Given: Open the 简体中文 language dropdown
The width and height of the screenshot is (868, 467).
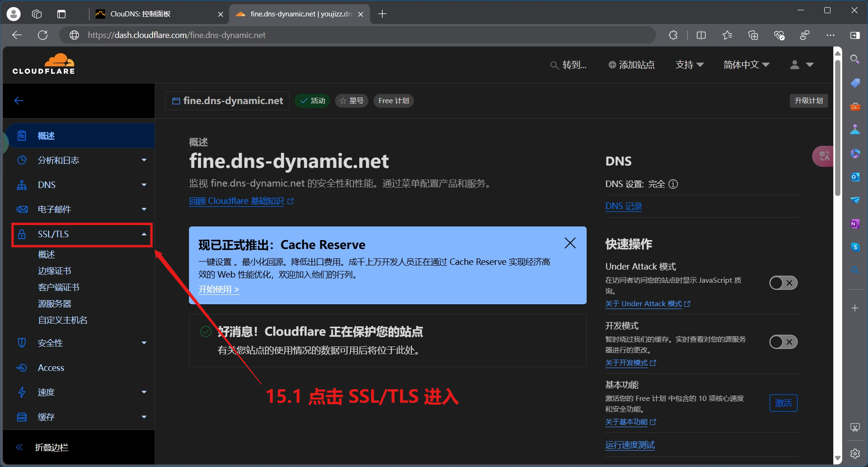Looking at the screenshot, I should (x=746, y=65).
